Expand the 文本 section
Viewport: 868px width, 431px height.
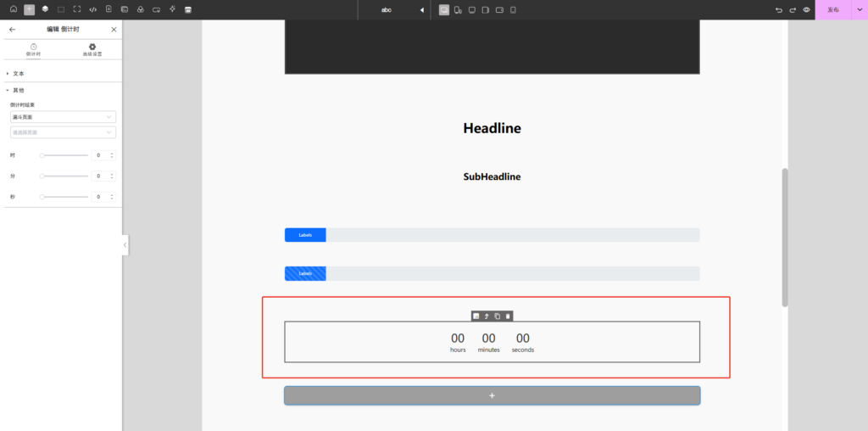pyautogui.click(x=19, y=74)
